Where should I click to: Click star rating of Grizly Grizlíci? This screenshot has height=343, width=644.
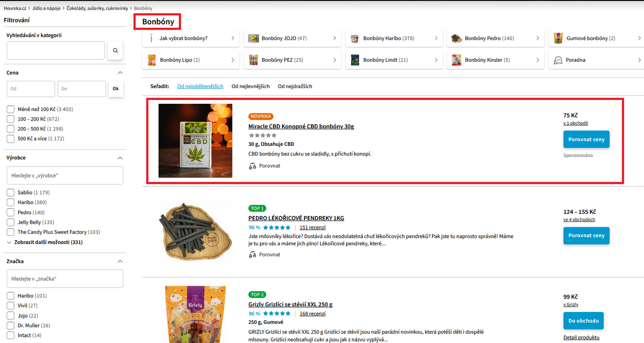[277, 314]
